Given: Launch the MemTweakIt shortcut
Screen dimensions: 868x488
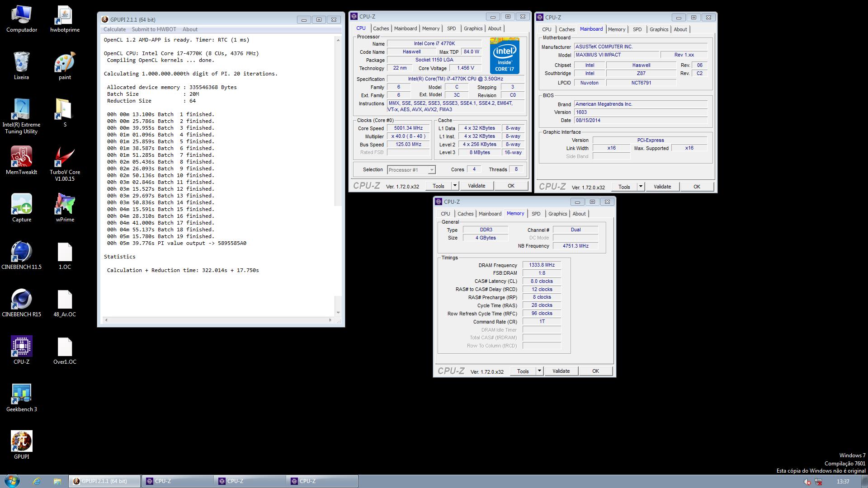Looking at the screenshot, I should tap(21, 161).
